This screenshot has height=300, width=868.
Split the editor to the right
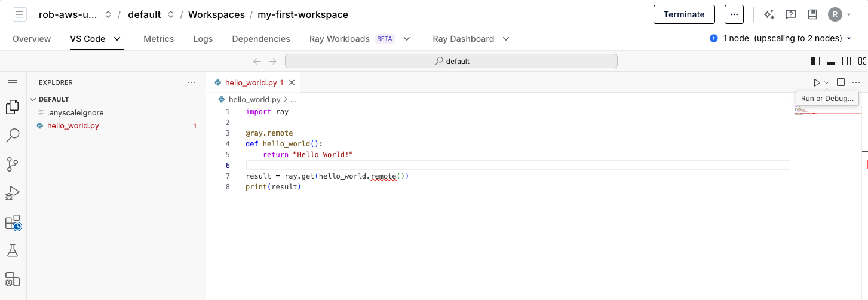click(841, 82)
